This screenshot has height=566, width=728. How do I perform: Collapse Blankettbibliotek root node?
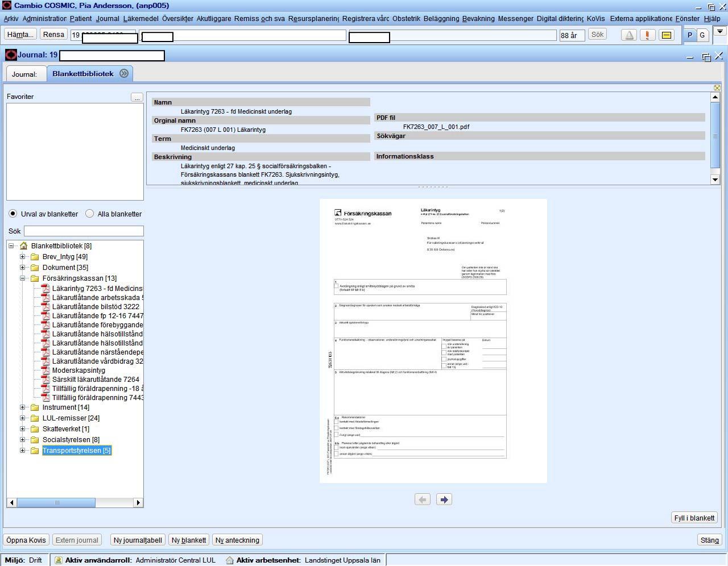(x=11, y=246)
